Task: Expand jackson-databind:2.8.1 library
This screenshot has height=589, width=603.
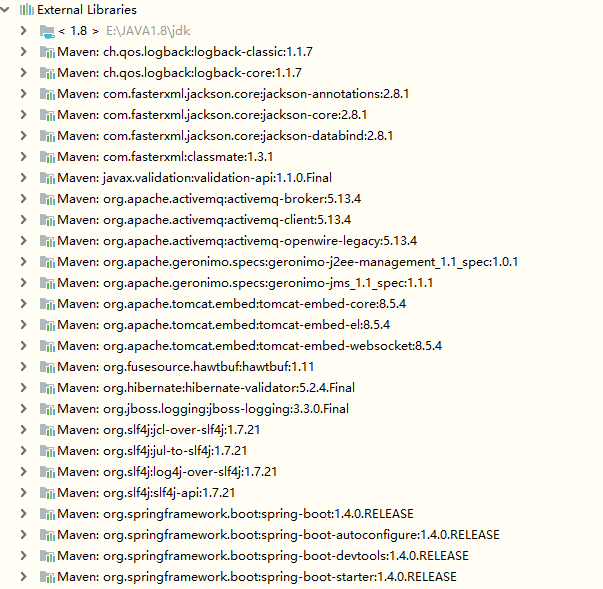Action: (x=23, y=135)
